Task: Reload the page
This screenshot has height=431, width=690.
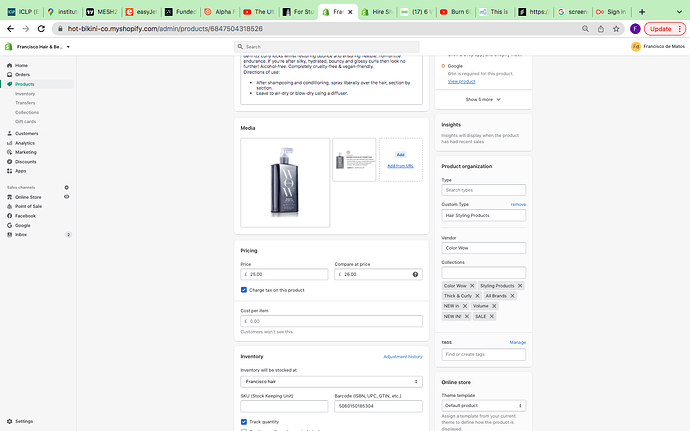Action: (41, 29)
